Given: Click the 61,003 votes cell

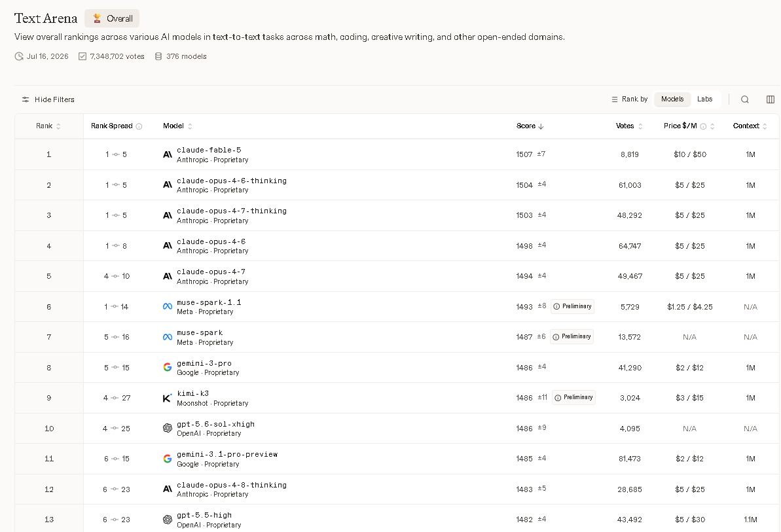Looking at the screenshot, I should tap(630, 185).
